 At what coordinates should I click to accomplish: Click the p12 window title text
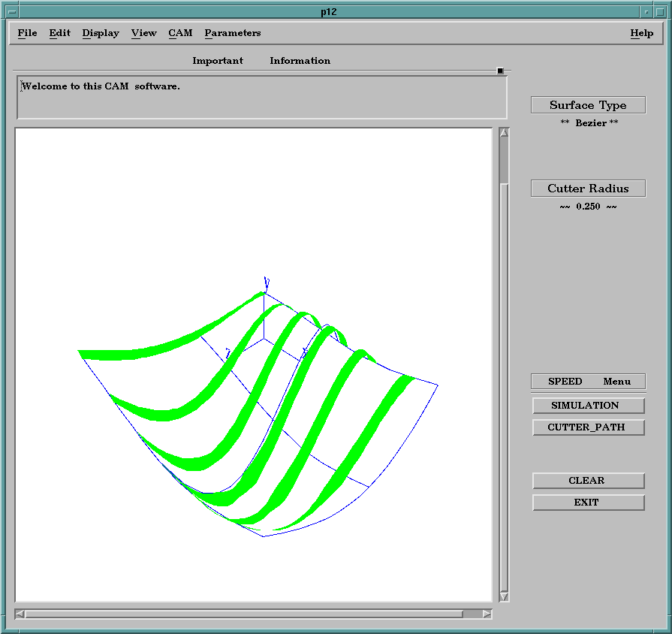coord(329,12)
